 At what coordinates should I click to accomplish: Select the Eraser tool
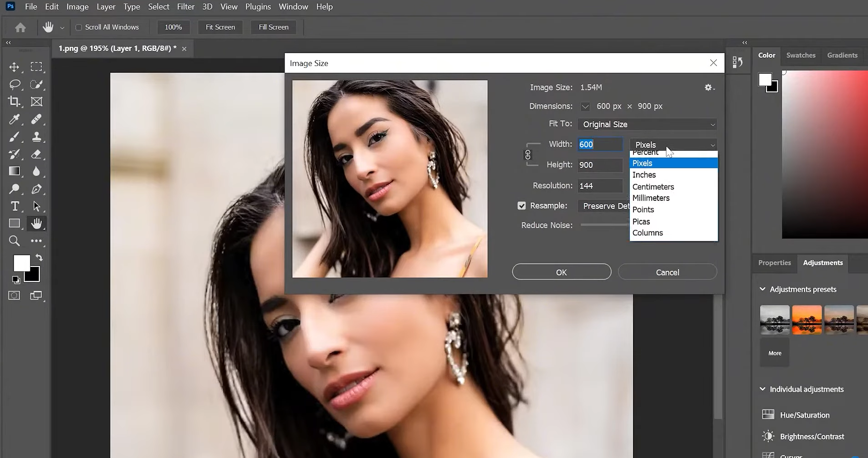pyautogui.click(x=36, y=154)
